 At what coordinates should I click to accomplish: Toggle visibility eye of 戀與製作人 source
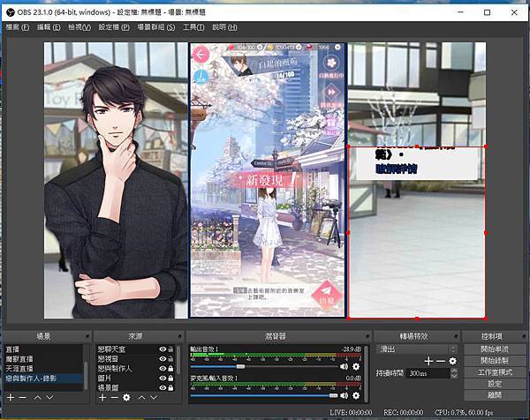pyautogui.click(x=163, y=368)
